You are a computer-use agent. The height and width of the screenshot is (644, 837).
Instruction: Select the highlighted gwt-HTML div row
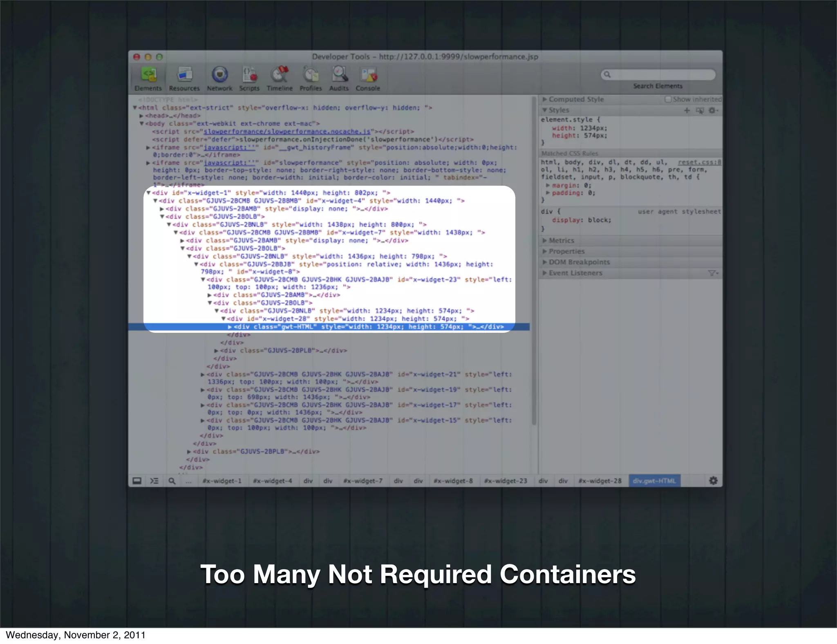coord(329,327)
